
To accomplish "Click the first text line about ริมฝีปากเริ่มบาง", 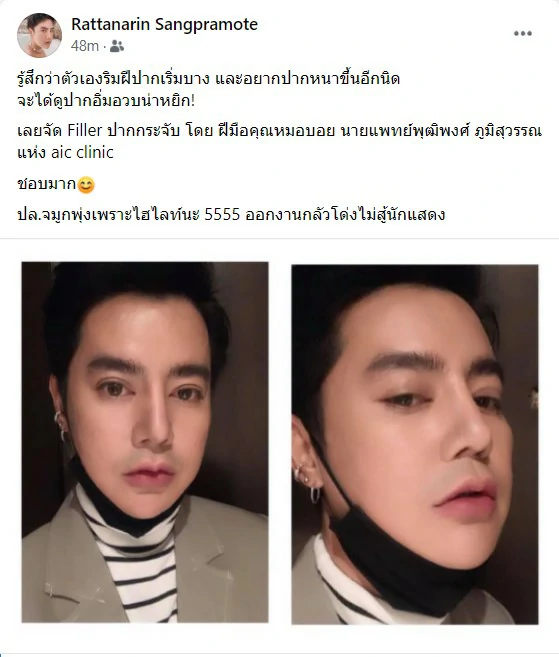I will tap(208, 79).
